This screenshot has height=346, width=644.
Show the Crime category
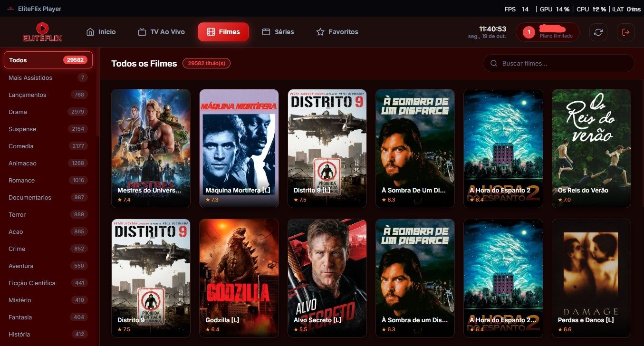(x=48, y=249)
